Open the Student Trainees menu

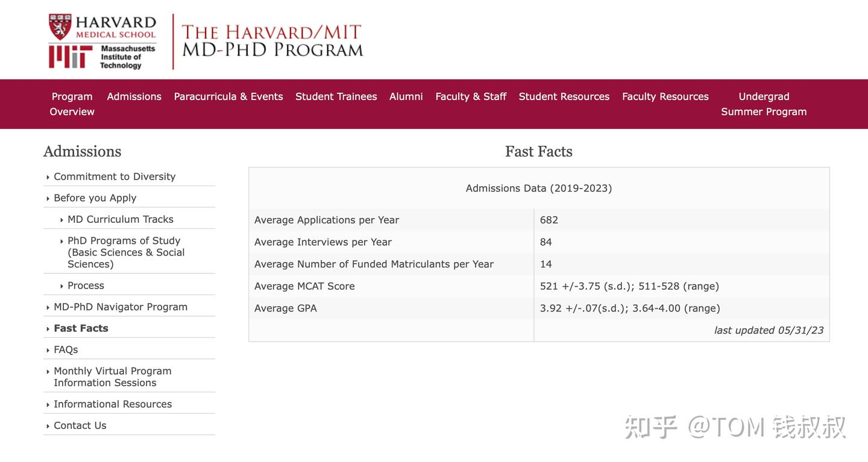tap(336, 96)
